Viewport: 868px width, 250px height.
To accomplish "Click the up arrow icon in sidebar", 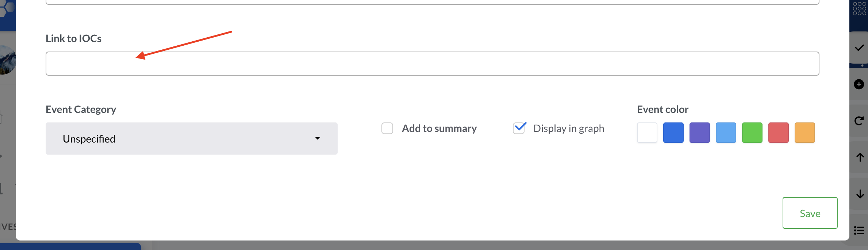I will (x=860, y=157).
